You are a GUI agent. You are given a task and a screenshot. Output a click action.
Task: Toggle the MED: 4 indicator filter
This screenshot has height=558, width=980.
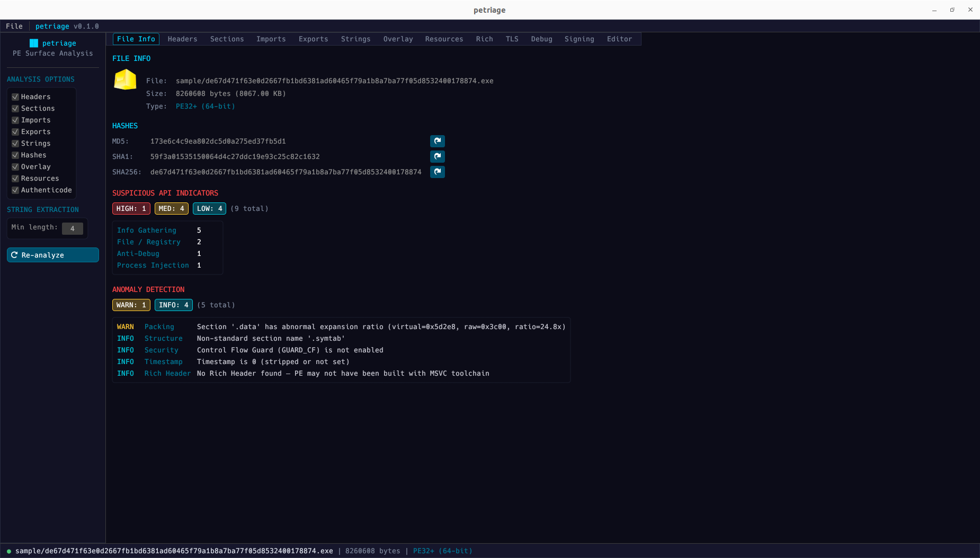(171, 208)
